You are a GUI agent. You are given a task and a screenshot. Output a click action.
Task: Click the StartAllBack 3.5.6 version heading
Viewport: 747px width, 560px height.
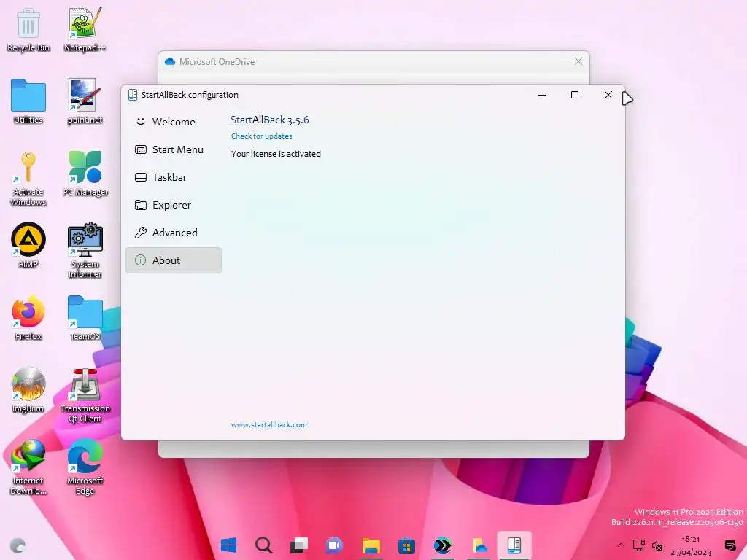(270, 120)
